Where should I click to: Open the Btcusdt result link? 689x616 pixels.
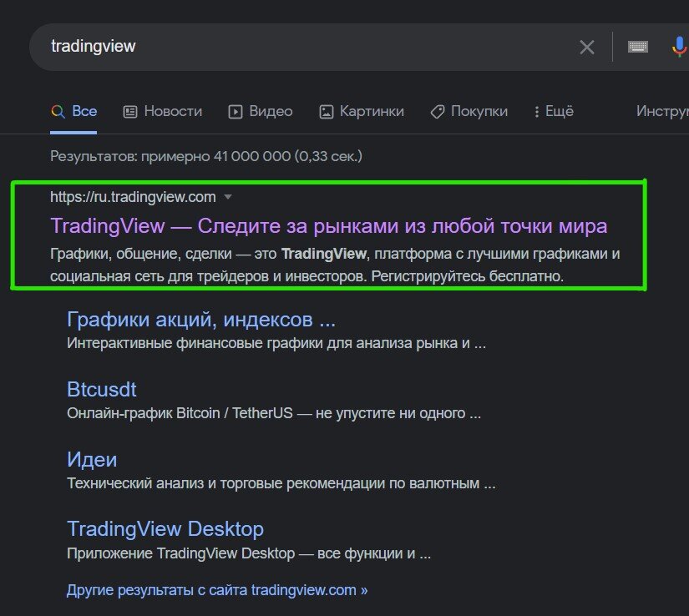coord(101,389)
